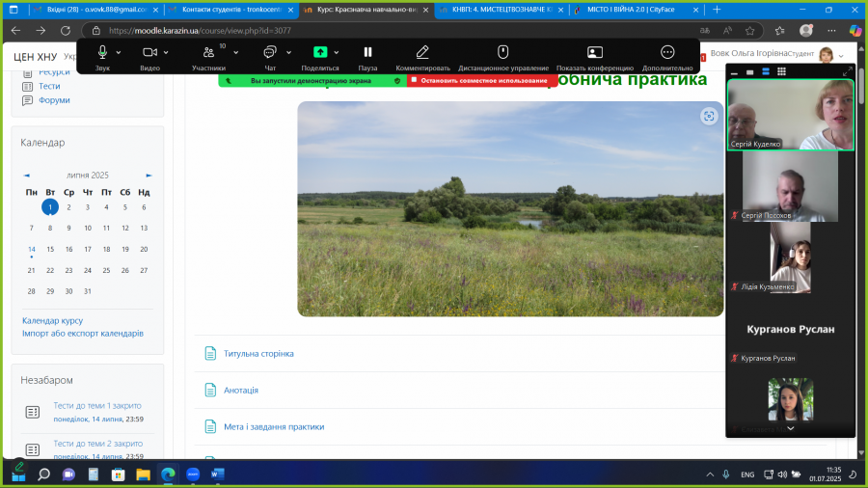Click Дистанционное управление remote control icon
868x488 pixels.
[x=502, y=52]
